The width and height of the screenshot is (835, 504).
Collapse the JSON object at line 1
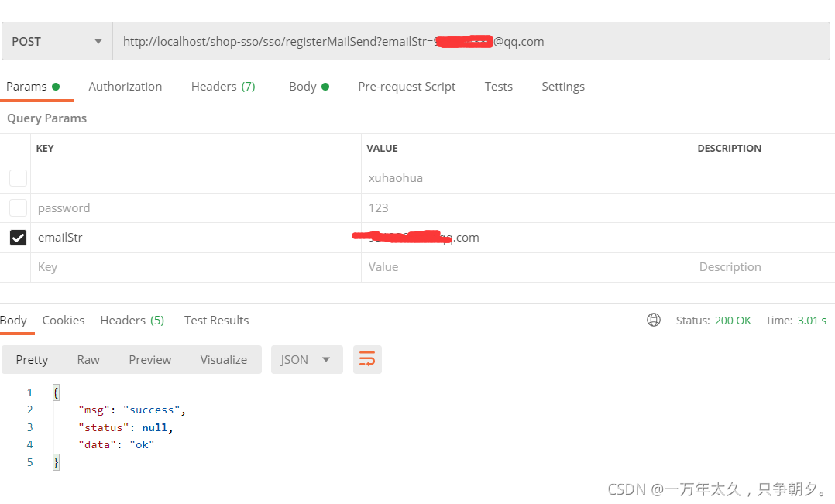pyautogui.click(x=56, y=393)
